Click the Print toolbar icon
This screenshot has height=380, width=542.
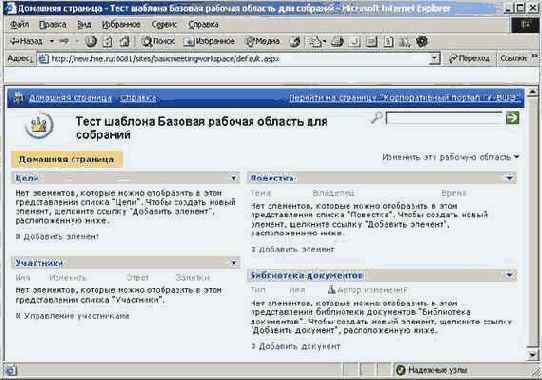pyautogui.click(x=337, y=42)
